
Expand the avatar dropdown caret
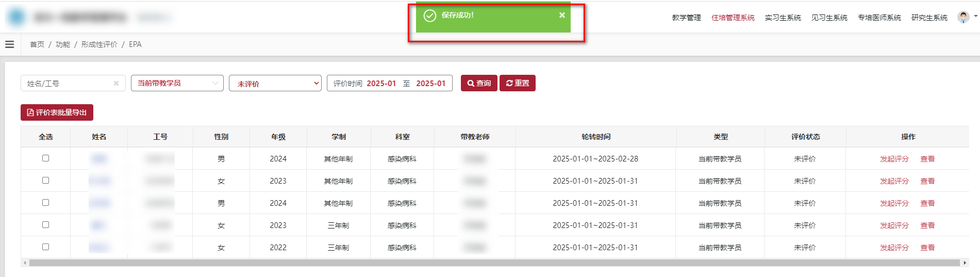(x=976, y=17)
